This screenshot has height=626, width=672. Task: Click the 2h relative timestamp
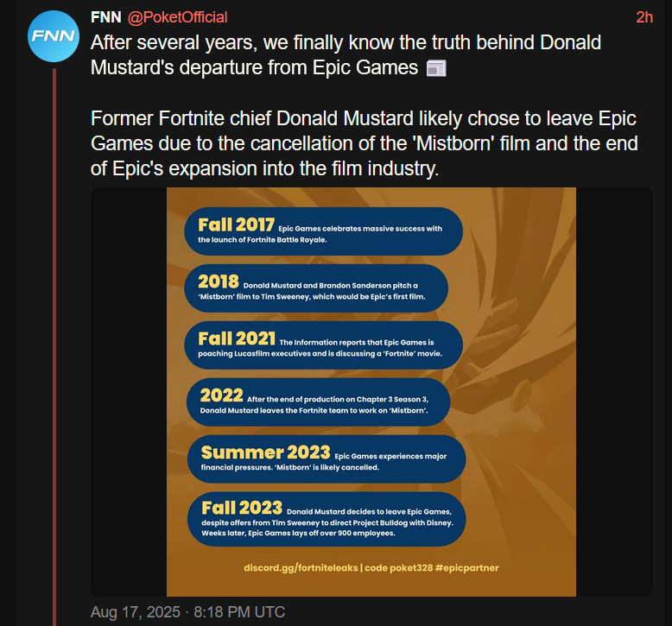click(643, 18)
